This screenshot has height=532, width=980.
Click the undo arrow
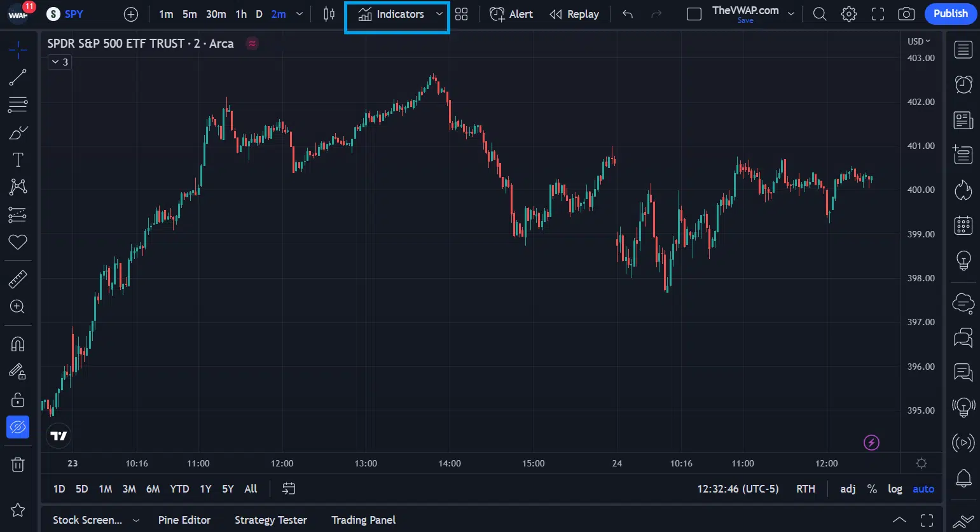coord(628,14)
